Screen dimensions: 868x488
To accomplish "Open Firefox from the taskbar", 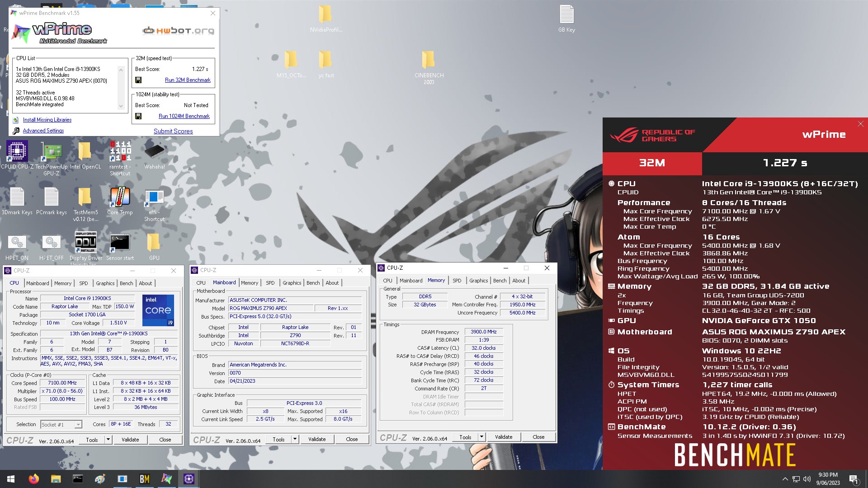I will point(33,479).
